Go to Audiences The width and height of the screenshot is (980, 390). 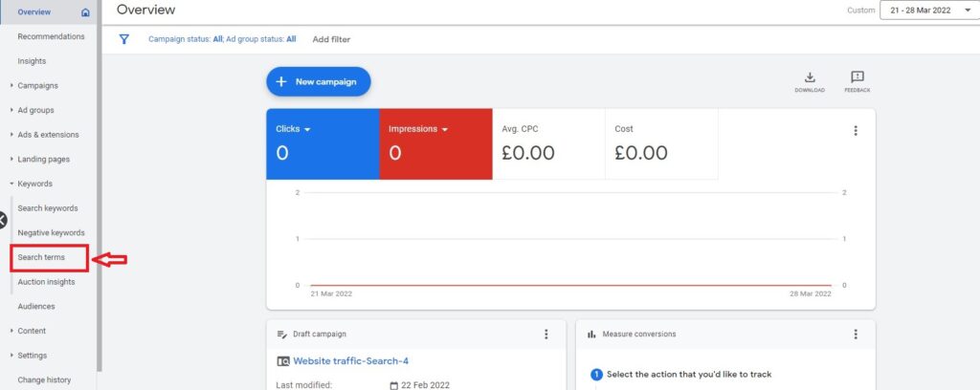[x=36, y=307]
